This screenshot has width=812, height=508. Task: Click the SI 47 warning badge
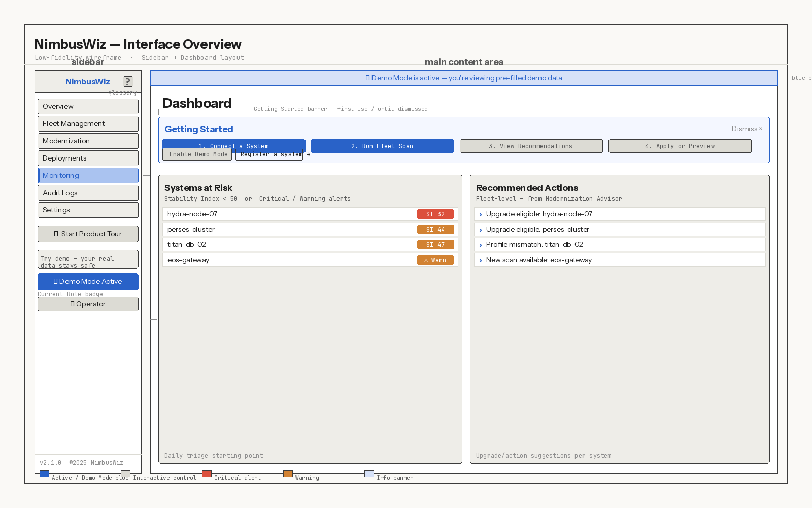coord(435,245)
